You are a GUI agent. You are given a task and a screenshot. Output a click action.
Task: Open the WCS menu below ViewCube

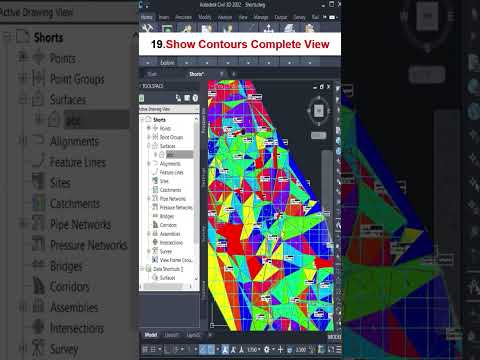pos(319,135)
